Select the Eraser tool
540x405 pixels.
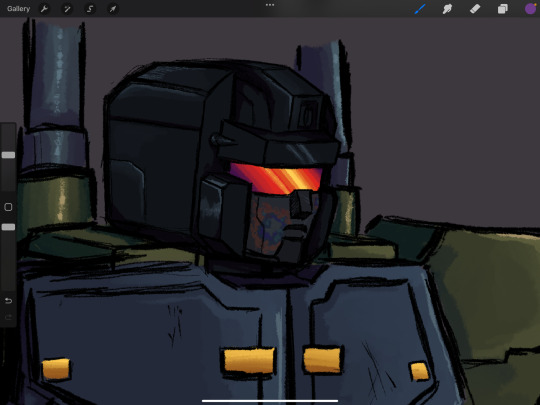(475, 9)
